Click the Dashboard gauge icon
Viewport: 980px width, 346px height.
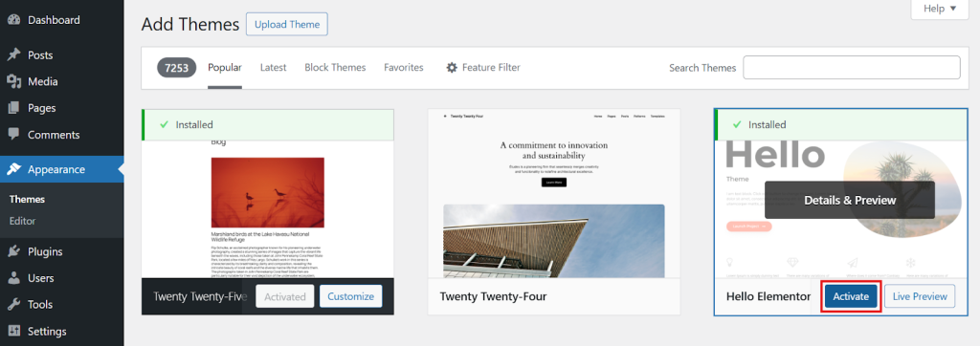13,20
